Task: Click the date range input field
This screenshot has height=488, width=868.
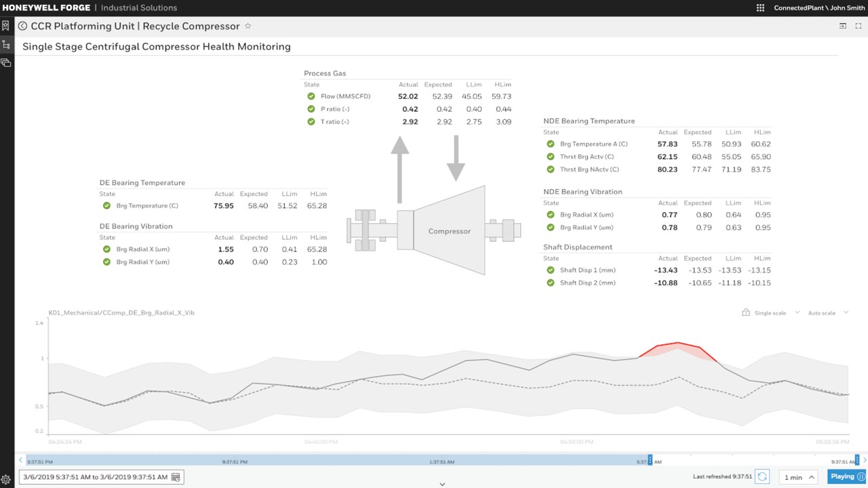Action: [x=100, y=477]
